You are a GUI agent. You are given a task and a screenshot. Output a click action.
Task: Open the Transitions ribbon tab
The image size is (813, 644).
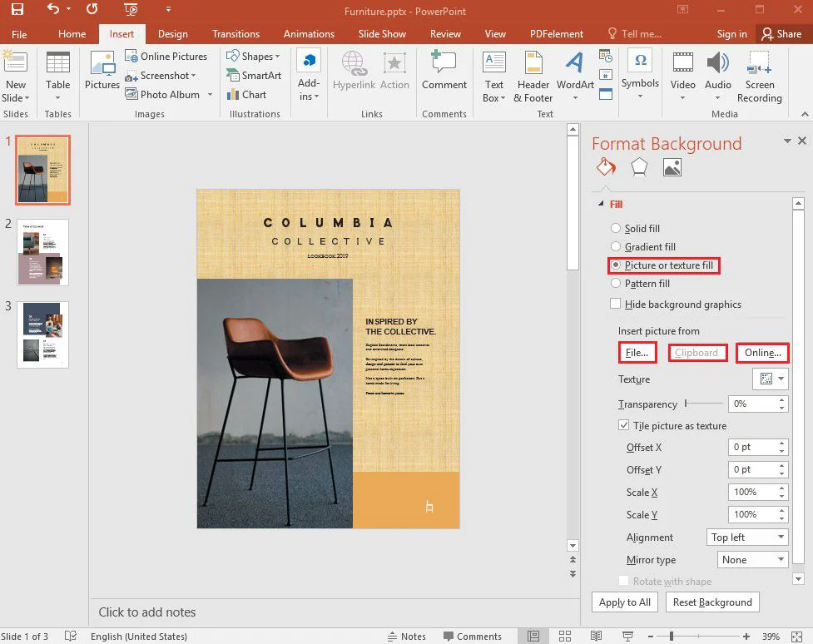(x=235, y=34)
